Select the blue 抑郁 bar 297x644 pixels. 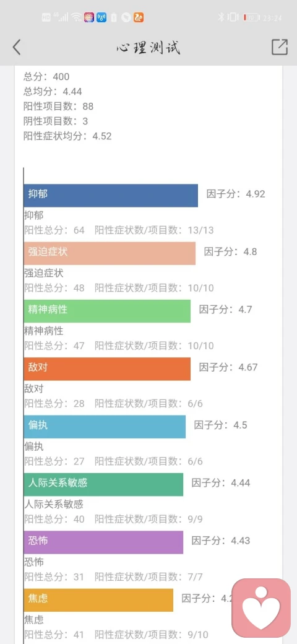[x=111, y=196]
